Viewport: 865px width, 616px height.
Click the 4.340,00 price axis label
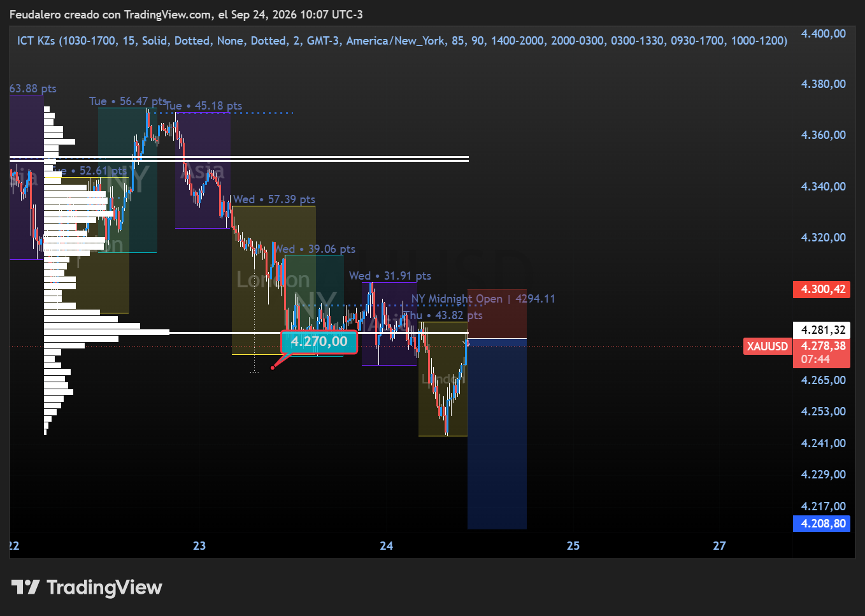tap(823, 187)
